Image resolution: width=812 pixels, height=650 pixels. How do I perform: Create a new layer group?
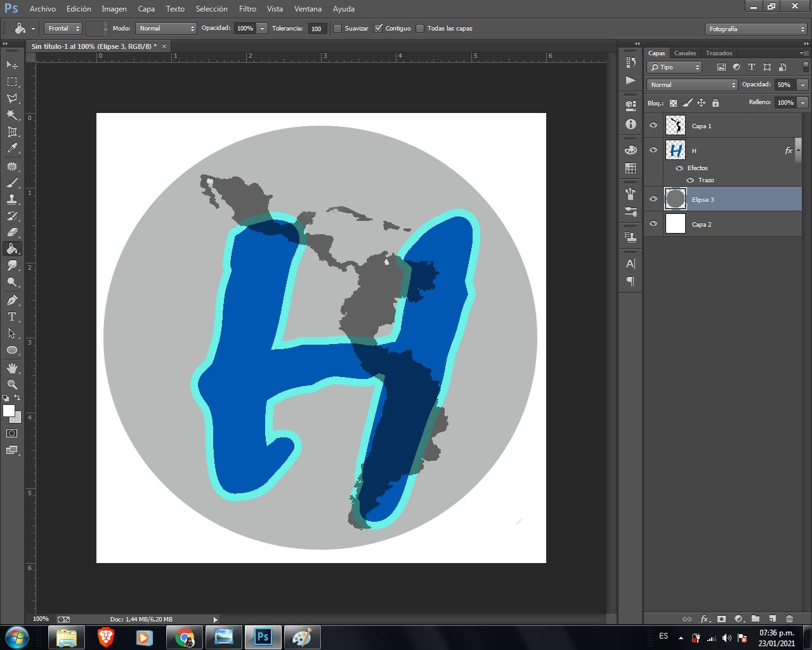[x=756, y=619]
